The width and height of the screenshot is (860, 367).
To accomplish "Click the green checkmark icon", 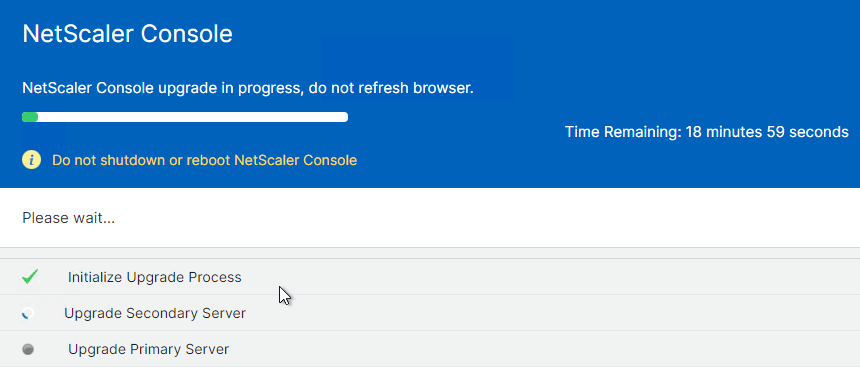I will tap(30, 276).
